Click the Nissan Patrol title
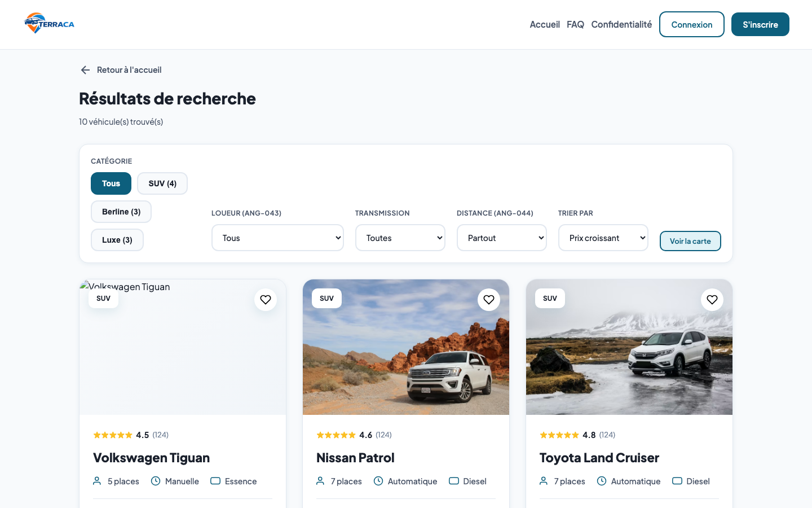This screenshot has height=508, width=812. [x=355, y=458]
